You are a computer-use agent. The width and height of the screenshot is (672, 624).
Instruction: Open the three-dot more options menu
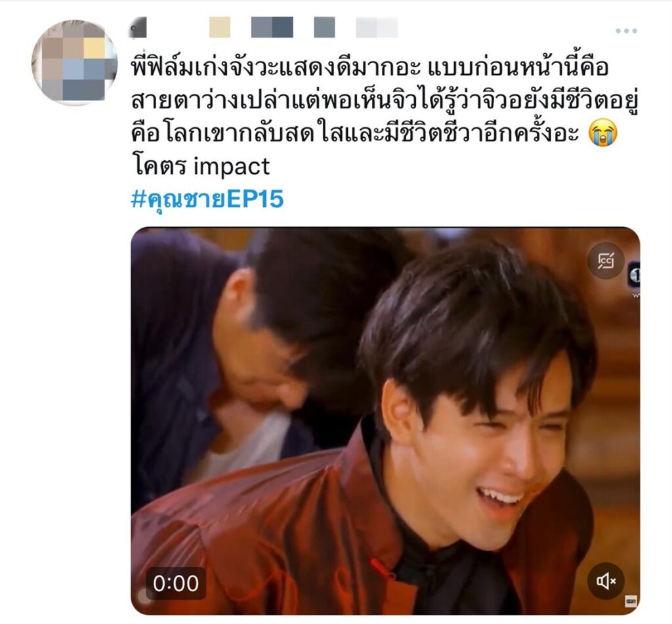pos(626,31)
